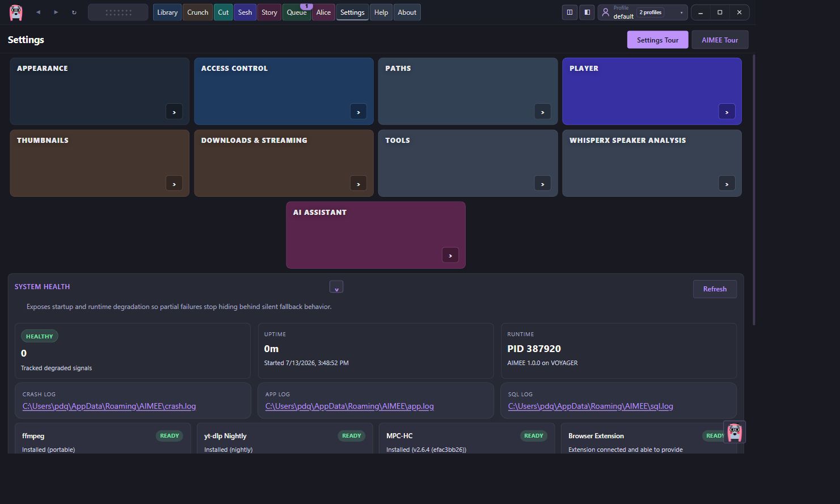This screenshot has width=840, height=504.
Task: Refresh the System Health panel
Action: coord(715,289)
